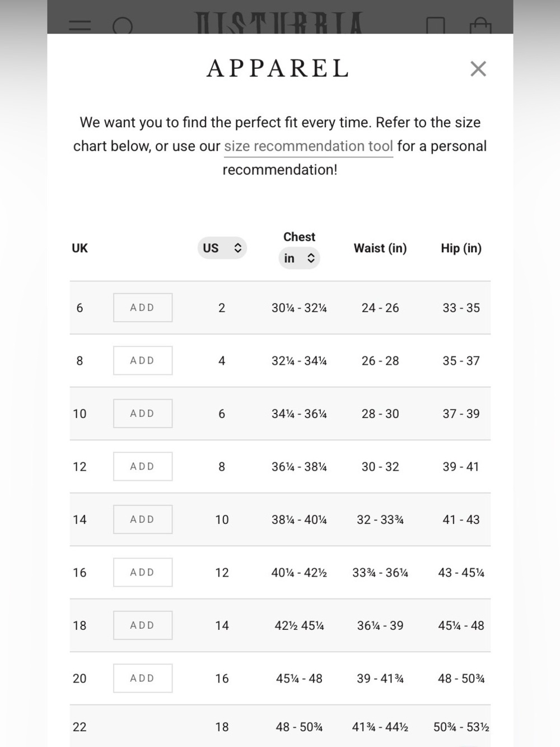Tap the search magnifier icon

[123, 26]
